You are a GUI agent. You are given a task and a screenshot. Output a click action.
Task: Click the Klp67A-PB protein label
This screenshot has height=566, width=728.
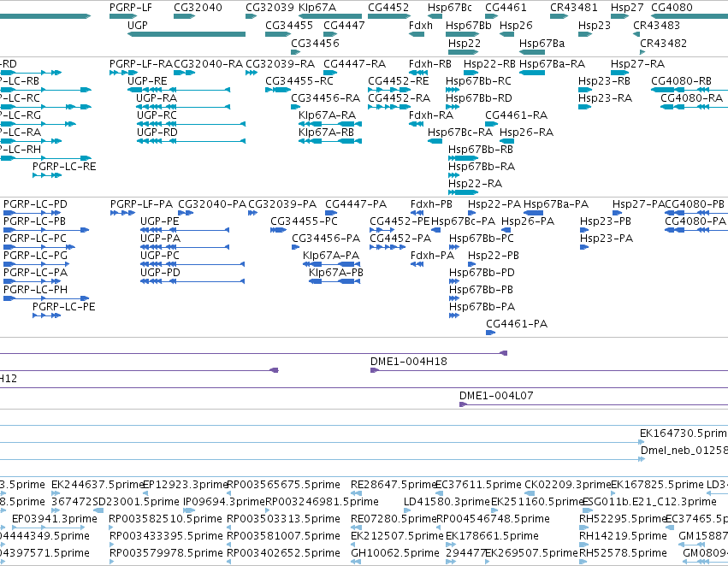tap(336, 273)
